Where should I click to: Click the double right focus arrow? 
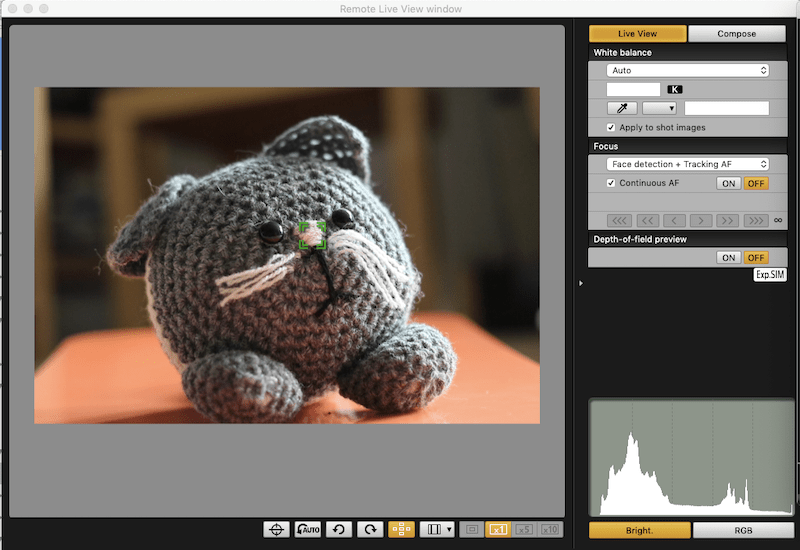click(728, 220)
